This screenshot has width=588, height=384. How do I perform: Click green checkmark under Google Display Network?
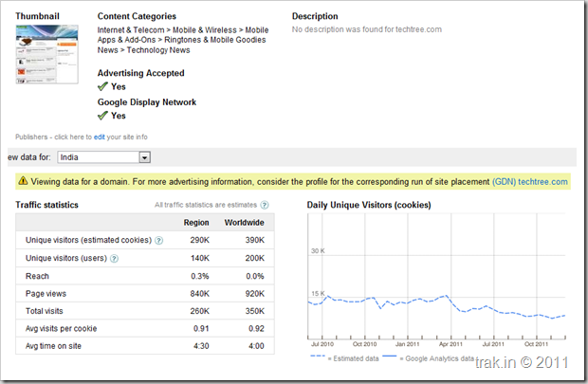103,116
